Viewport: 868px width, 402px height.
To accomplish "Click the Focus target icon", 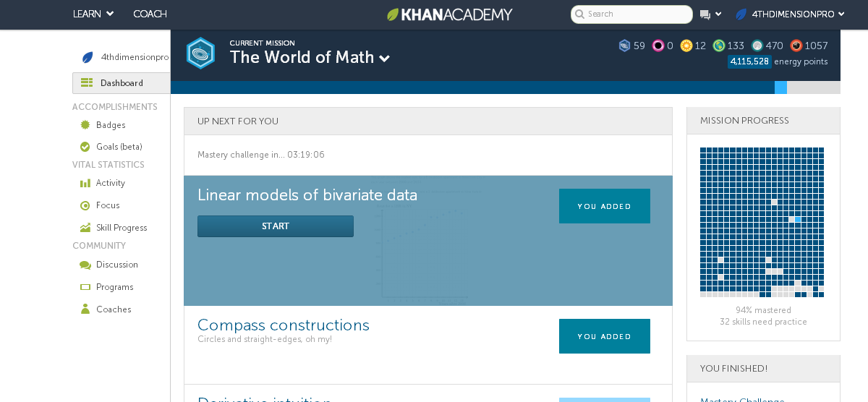I will click(x=85, y=206).
